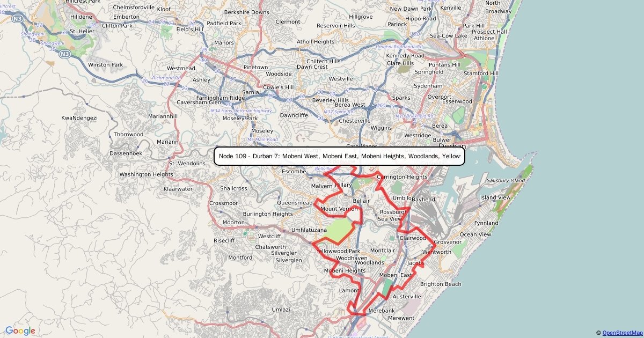644x338 pixels.
Task: Click the KwaNdengezi label
Action: point(79,118)
